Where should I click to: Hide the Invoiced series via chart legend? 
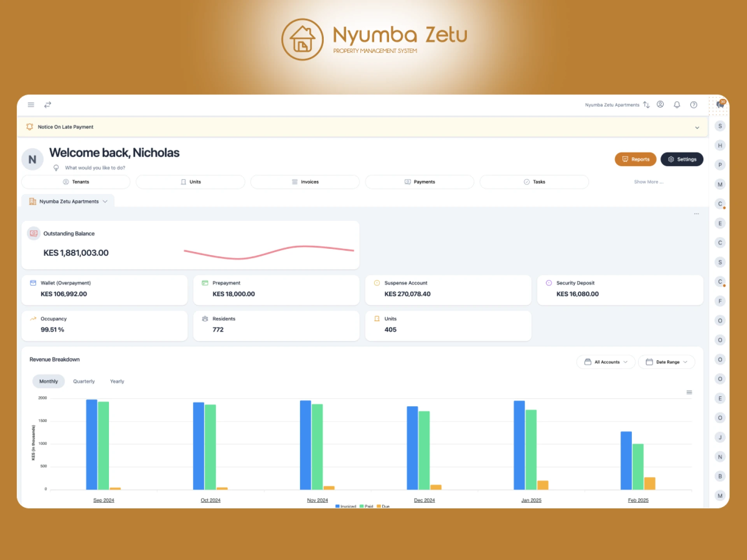click(346, 506)
